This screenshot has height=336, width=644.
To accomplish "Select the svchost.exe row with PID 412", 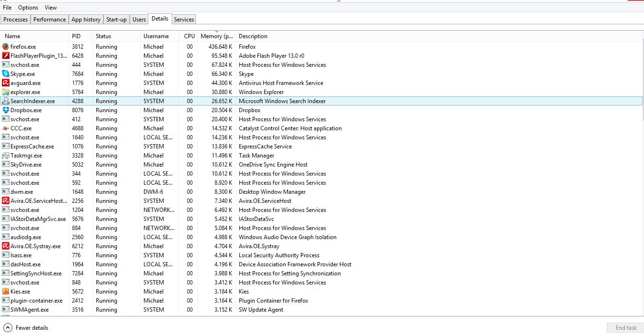I will point(322,119).
